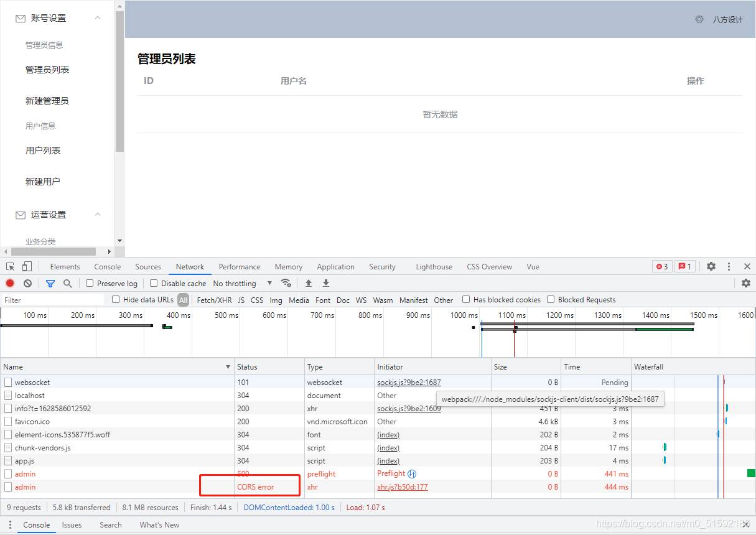Click the network Filter input field
Viewport: 756px width, 535px height.
[54, 300]
